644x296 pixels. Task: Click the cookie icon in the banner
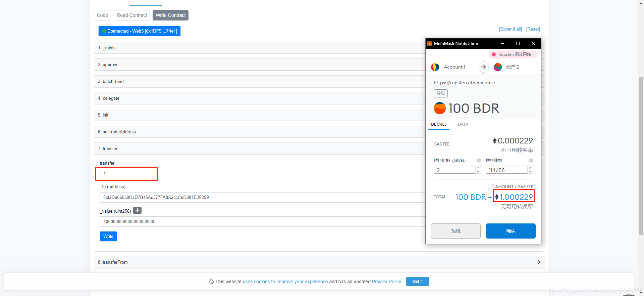click(211, 282)
